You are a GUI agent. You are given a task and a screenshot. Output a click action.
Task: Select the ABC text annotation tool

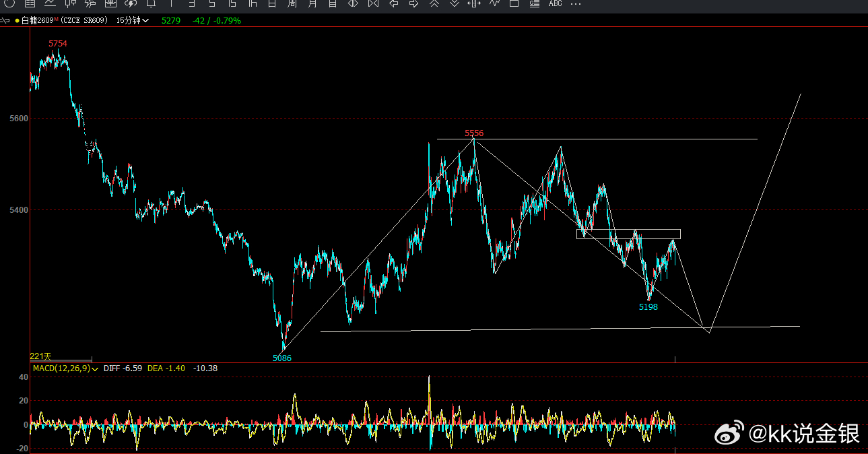pos(555,4)
